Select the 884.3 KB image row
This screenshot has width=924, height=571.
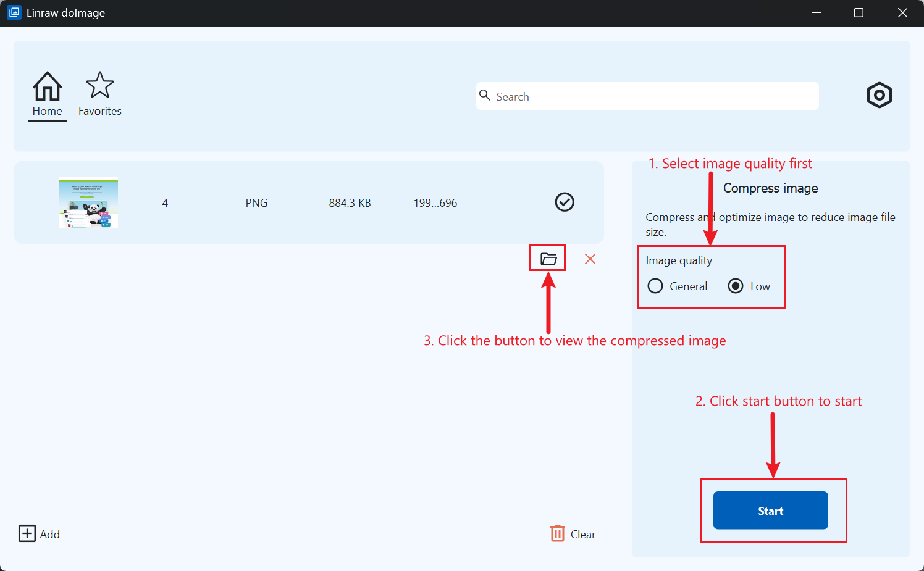coord(309,202)
